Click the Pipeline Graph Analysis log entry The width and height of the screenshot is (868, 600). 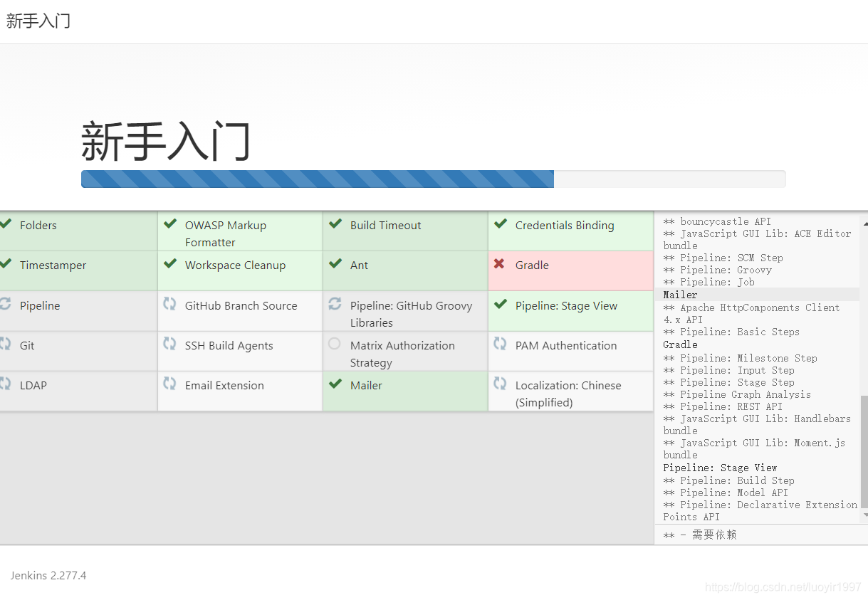[737, 394]
